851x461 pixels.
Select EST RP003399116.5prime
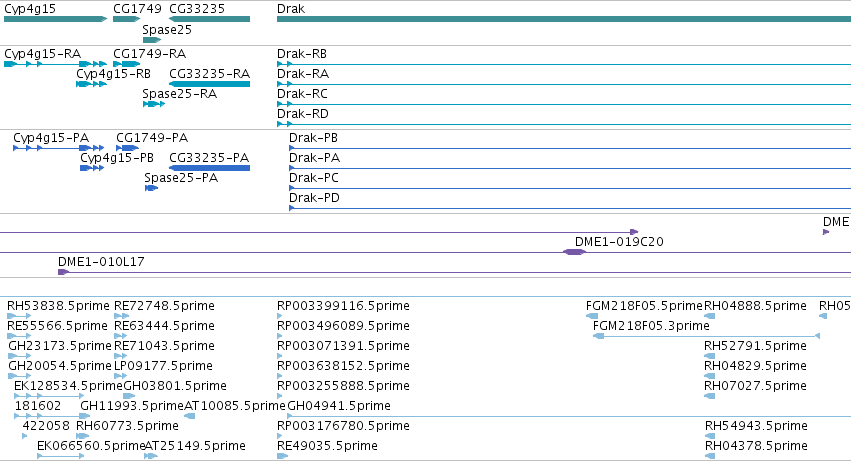tap(343, 306)
